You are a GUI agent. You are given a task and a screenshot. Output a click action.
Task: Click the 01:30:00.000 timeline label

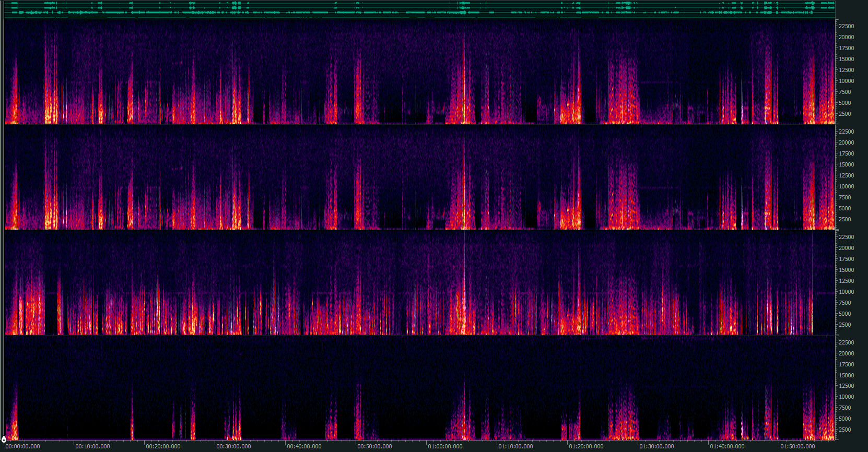pyautogui.click(x=656, y=446)
